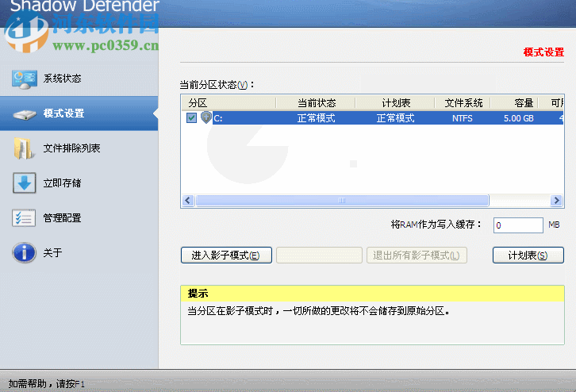Click the horizontal scrollbar thumb in partition list
Viewport: 576px width, 392px height.
[x=342, y=201]
